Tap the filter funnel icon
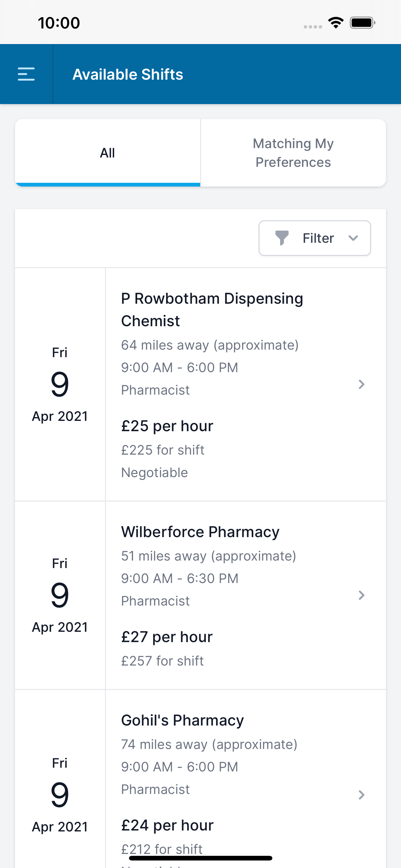 pyautogui.click(x=282, y=238)
